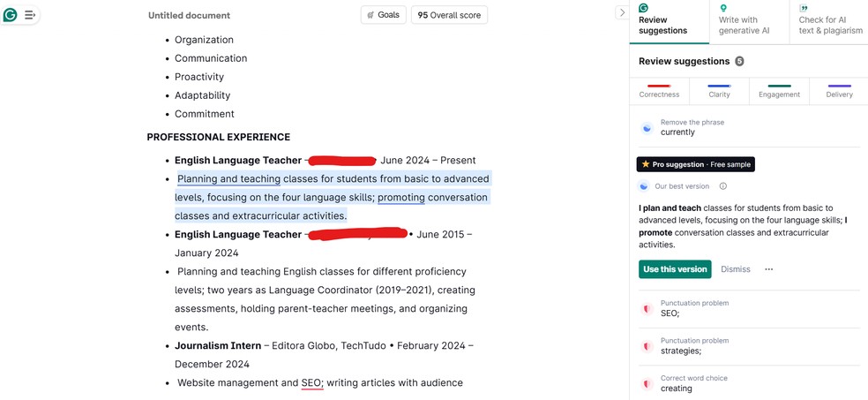Collapse the assistant side panel arrow
Image resolution: width=868 pixels, height=400 pixels.
point(622,12)
